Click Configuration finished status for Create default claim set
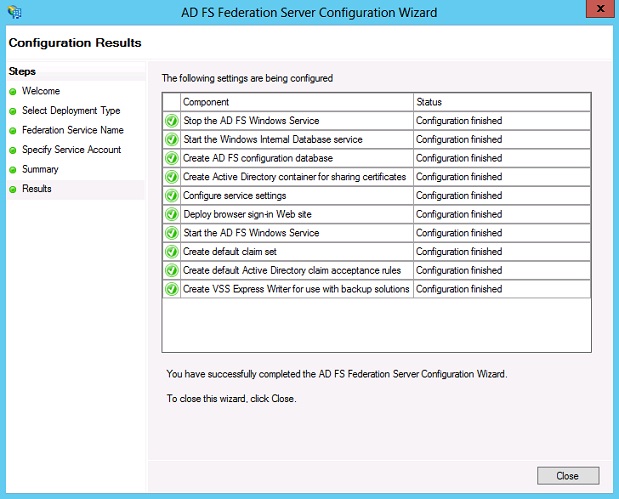This screenshot has width=619, height=499. tap(459, 252)
